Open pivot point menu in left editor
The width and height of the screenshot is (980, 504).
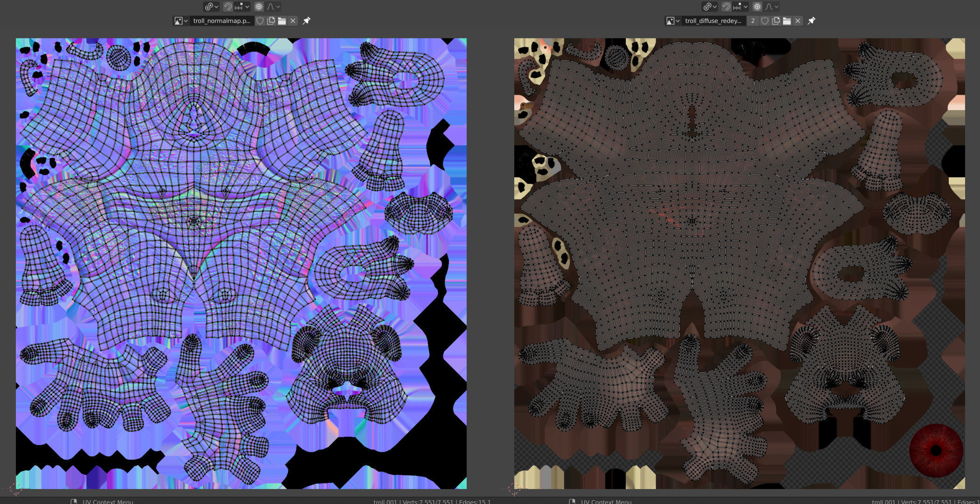pos(211,7)
